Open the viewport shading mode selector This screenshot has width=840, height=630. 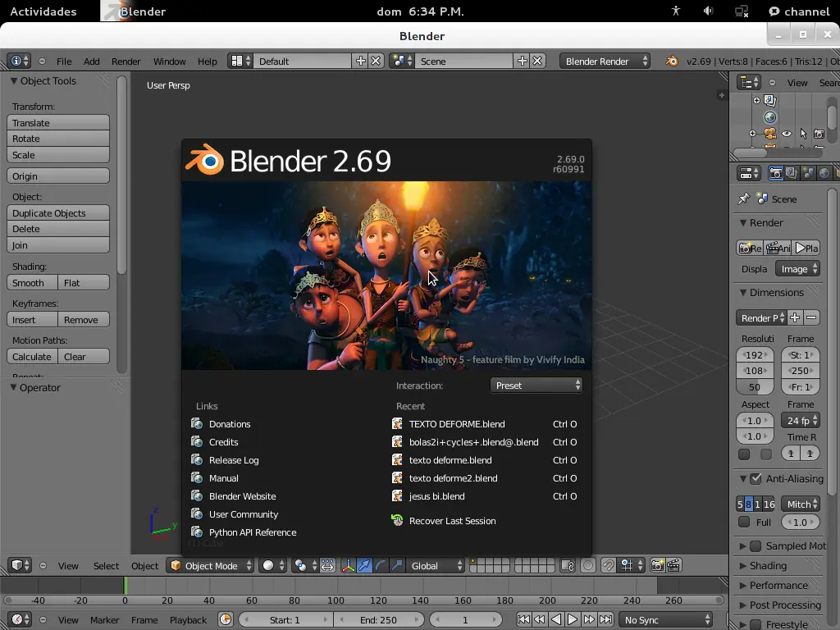tap(273, 566)
